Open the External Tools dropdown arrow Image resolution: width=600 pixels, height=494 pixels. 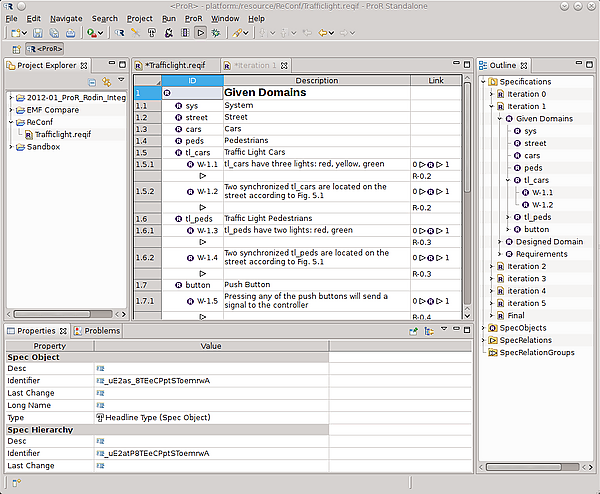(101, 33)
